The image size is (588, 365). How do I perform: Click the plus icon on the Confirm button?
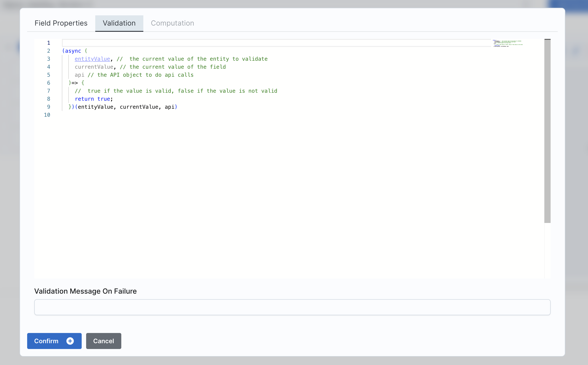pos(70,341)
